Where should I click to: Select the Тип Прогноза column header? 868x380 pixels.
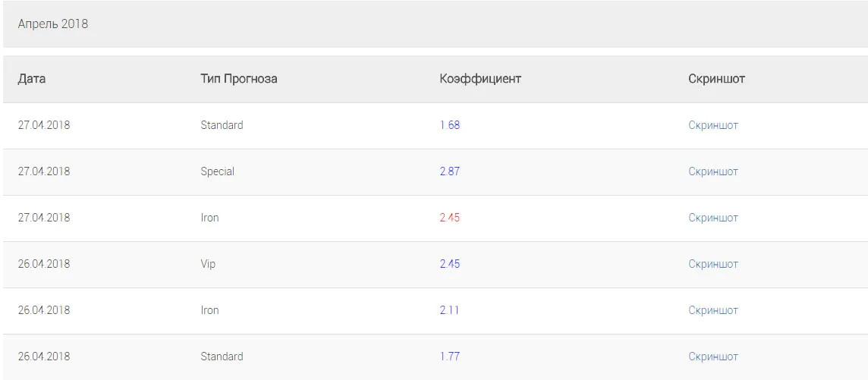coord(238,79)
